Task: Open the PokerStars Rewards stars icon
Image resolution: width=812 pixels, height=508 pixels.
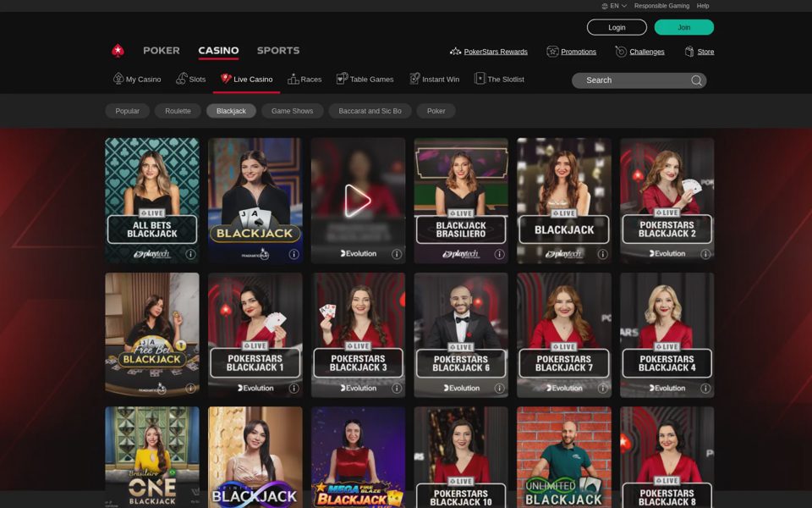Action: [x=455, y=52]
